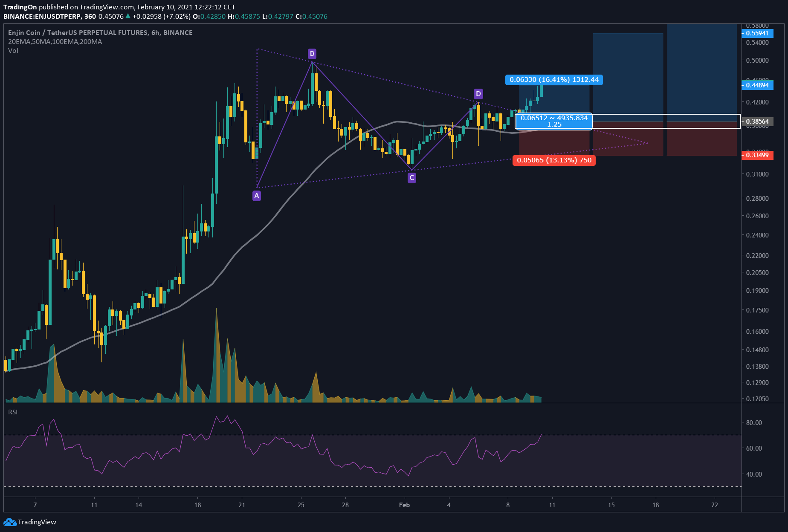This screenshot has width=788, height=532.
Task: Click the 0.55941 price axis tag
Action: [x=757, y=33]
